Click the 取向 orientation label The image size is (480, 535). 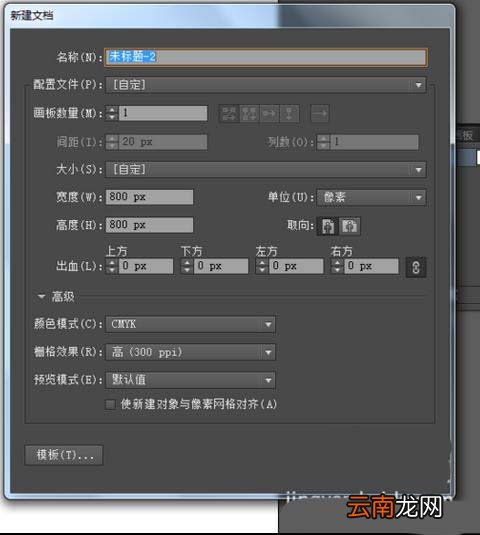pyautogui.click(x=300, y=225)
